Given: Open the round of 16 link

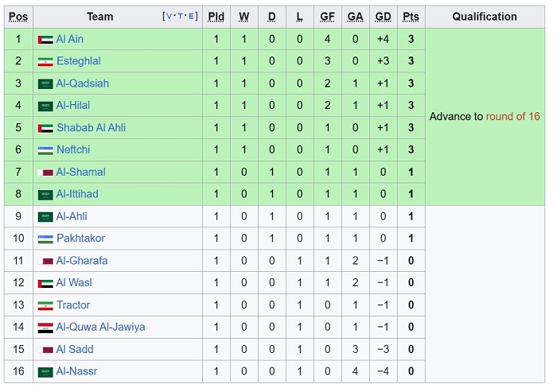Looking at the screenshot, I should (512, 116).
